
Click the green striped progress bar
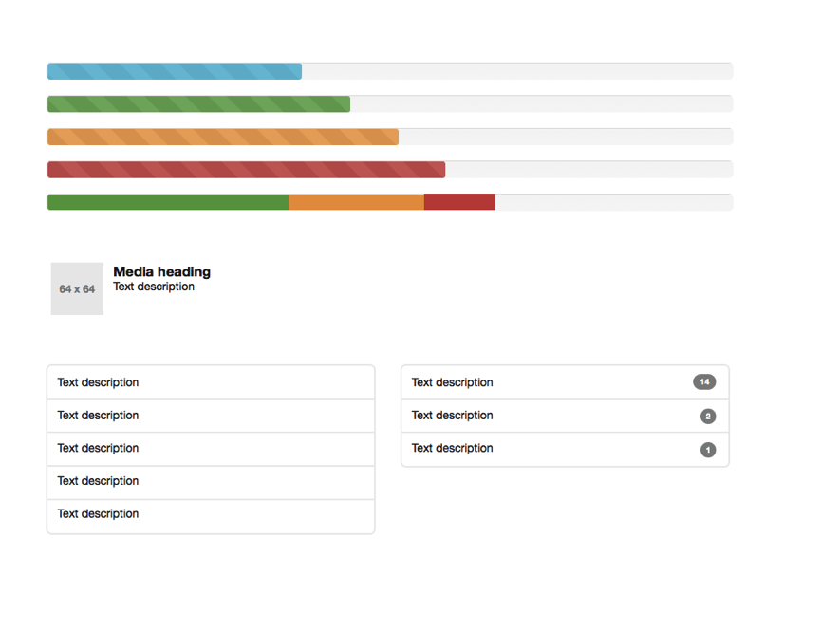198,104
